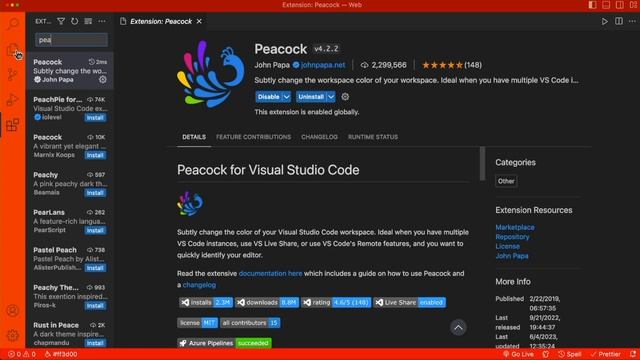Install the Rust in Peace theme
This screenshot has width=640, height=360.
point(95,343)
